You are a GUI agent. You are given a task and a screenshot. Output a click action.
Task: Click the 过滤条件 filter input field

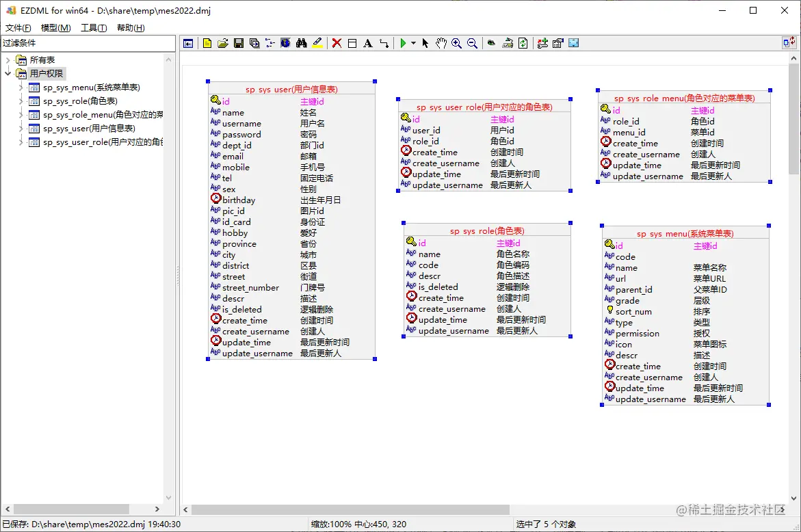(88, 43)
